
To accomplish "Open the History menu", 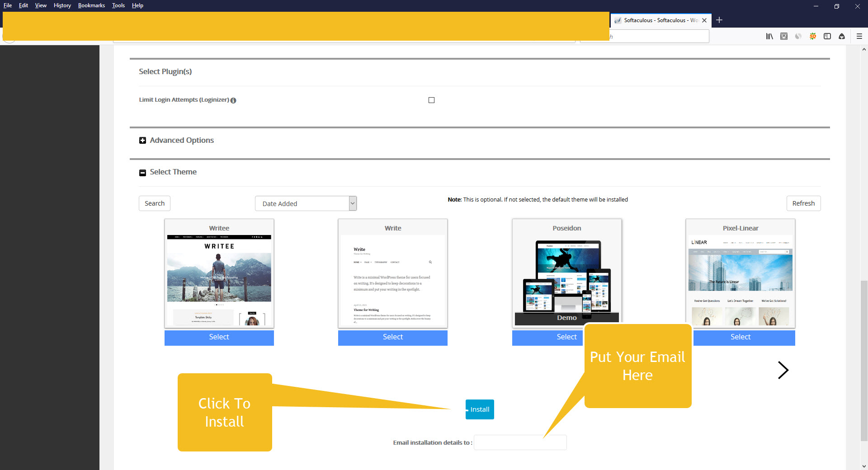I will 62,5.
